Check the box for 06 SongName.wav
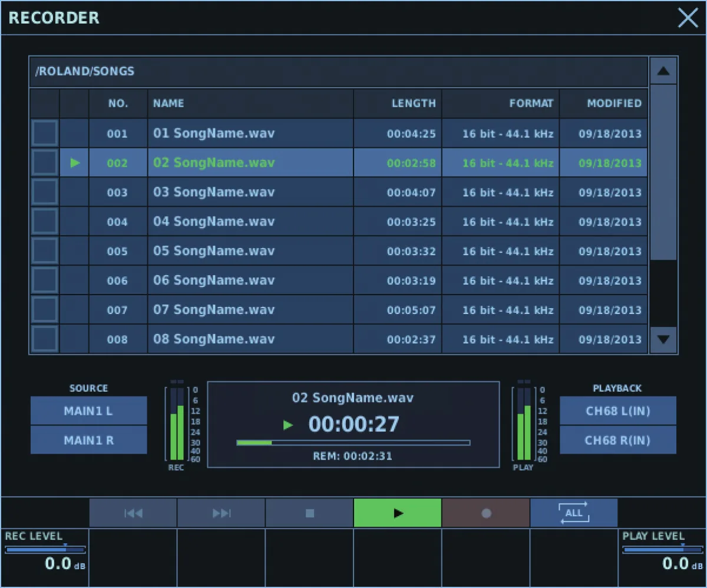The height and width of the screenshot is (588, 707). (45, 280)
